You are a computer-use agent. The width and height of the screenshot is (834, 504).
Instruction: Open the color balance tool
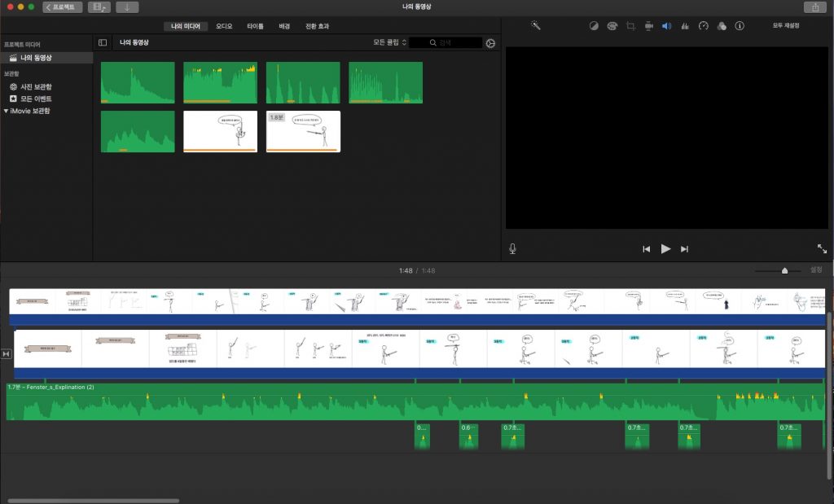point(594,26)
